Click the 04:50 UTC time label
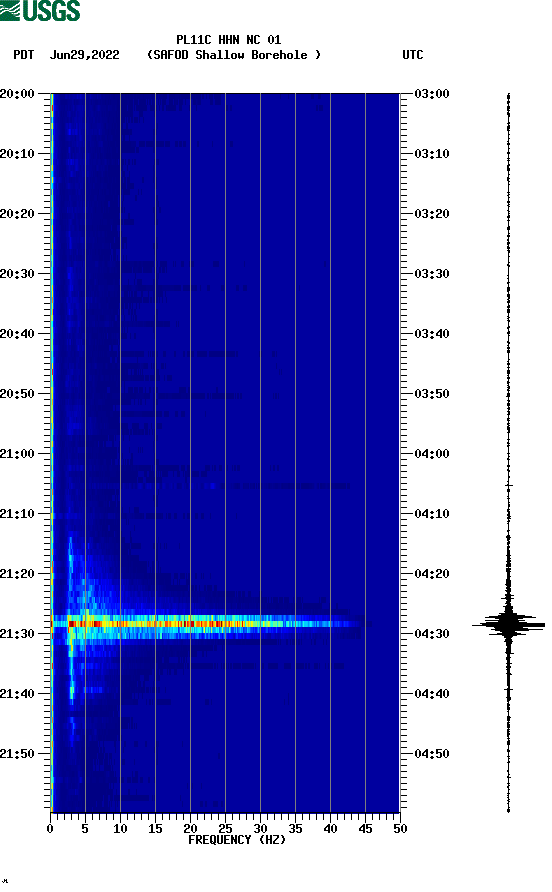Viewport: 552px width, 892px height. coord(432,754)
